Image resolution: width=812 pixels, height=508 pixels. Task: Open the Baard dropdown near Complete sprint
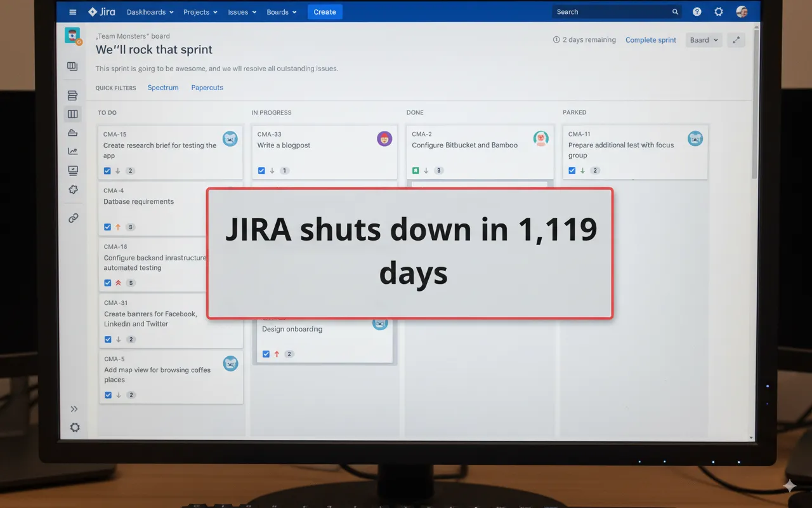click(x=703, y=39)
